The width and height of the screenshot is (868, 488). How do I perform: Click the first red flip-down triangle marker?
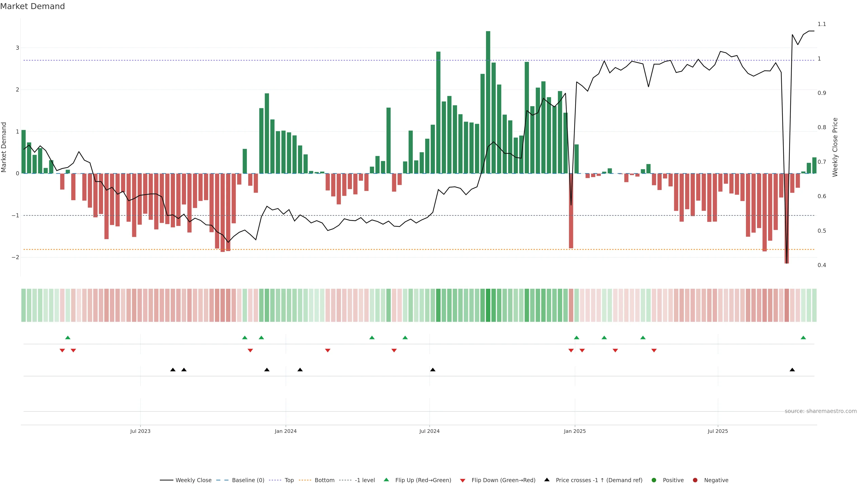click(62, 350)
